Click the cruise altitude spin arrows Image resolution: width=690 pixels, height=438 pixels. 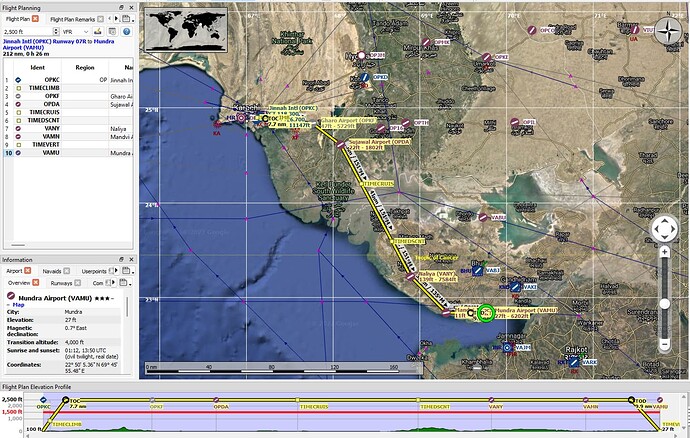[56, 32]
